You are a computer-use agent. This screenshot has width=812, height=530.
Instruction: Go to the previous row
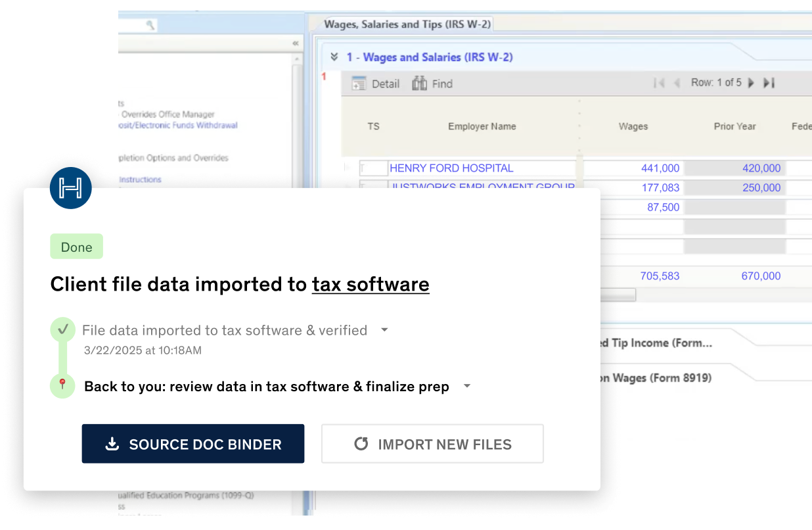click(676, 83)
